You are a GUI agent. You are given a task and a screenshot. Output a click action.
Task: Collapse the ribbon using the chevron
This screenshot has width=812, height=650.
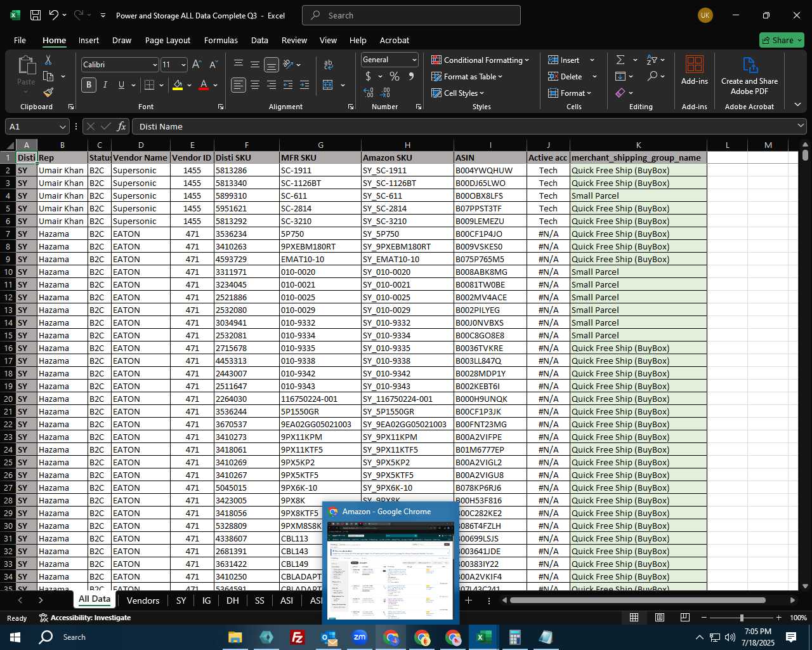point(797,105)
